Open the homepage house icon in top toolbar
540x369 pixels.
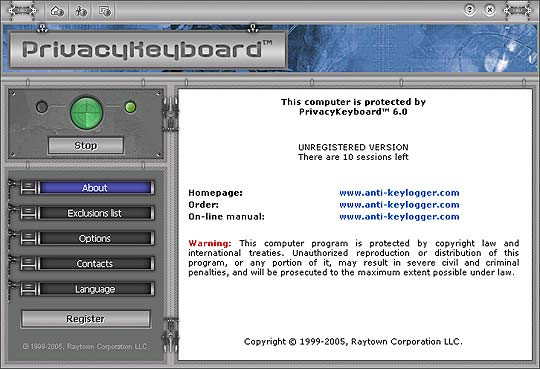point(57,11)
